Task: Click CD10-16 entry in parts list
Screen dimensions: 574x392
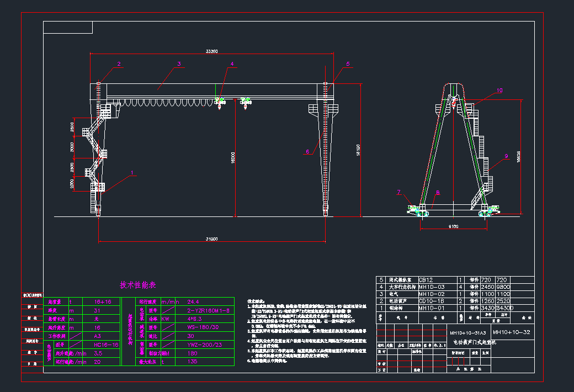Action: click(432, 301)
